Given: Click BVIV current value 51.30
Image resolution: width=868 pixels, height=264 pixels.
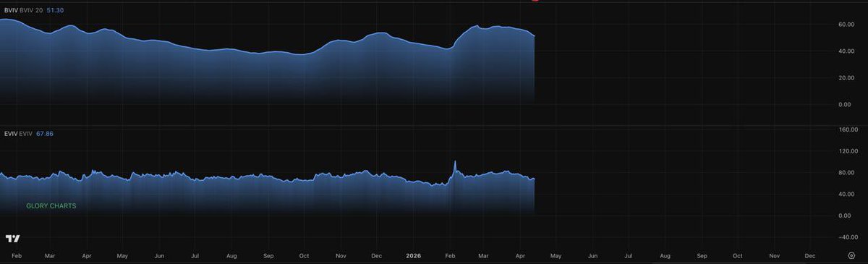Looking at the screenshot, I should 56,11.
